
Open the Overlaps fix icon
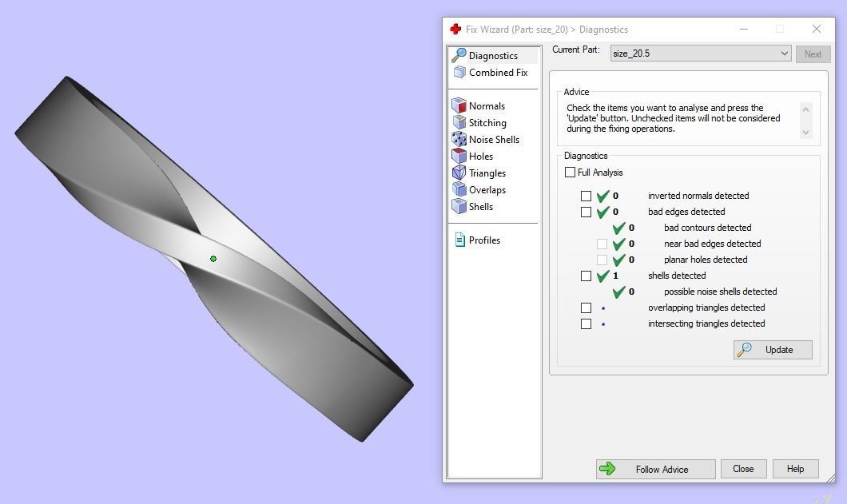point(459,189)
